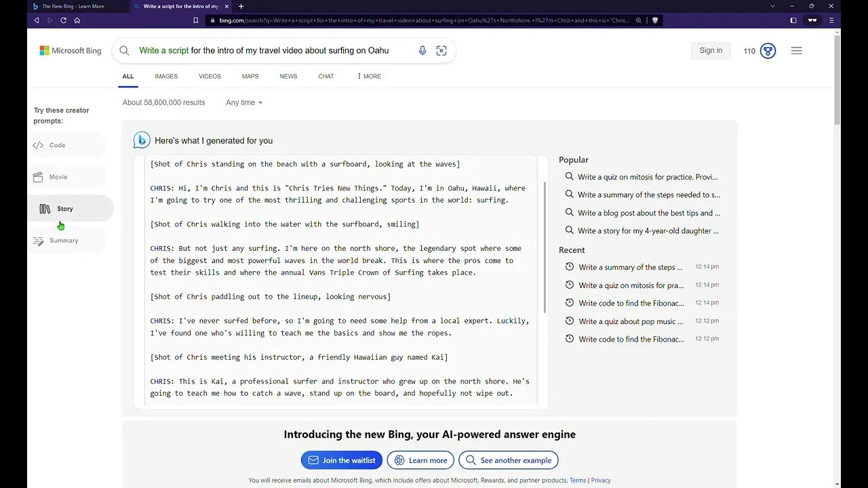This screenshot has height=488, width=868.
Task: Click the 110 rewards points counter
Action: [x=749, y=51]
